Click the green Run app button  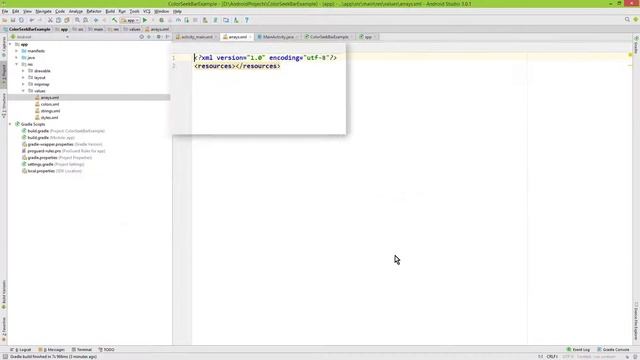[145, 20]
